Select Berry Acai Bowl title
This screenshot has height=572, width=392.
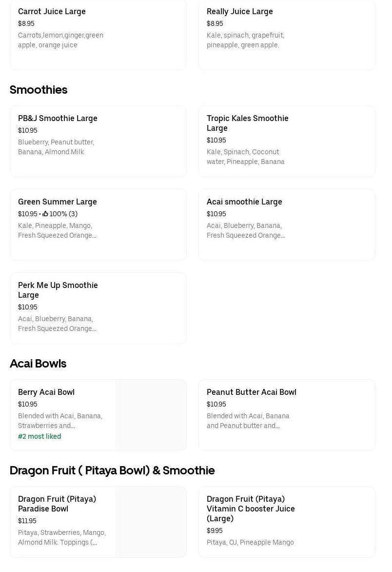[x=46, y=392]
